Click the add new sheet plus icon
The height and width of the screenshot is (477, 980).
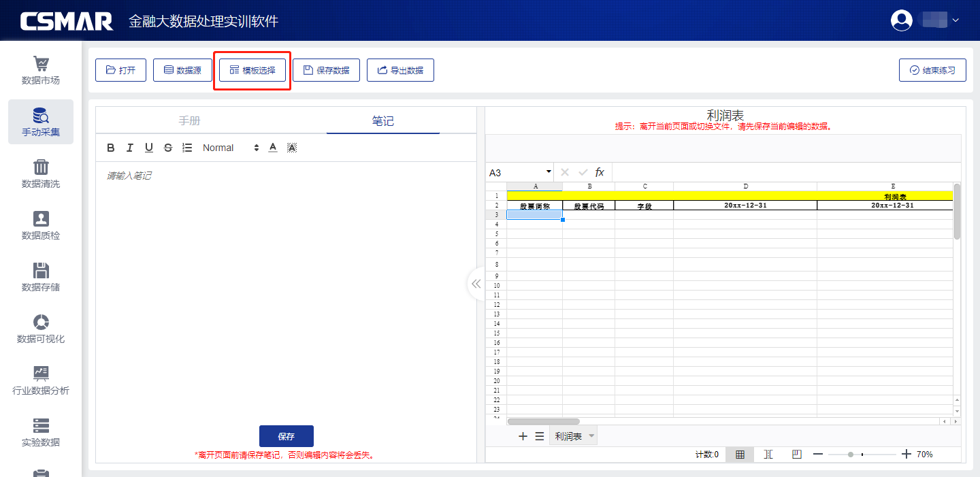[523, 436]
